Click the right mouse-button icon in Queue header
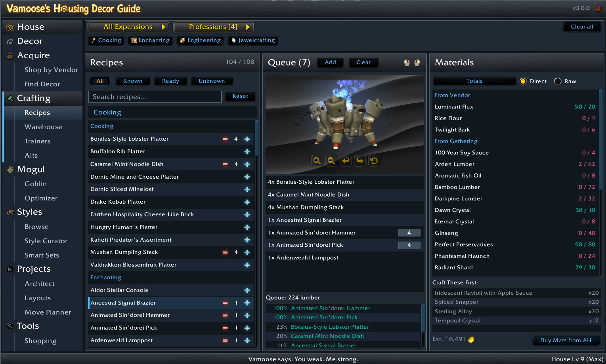The height and width of the screenshot is (364, 606). click(417, 63)
